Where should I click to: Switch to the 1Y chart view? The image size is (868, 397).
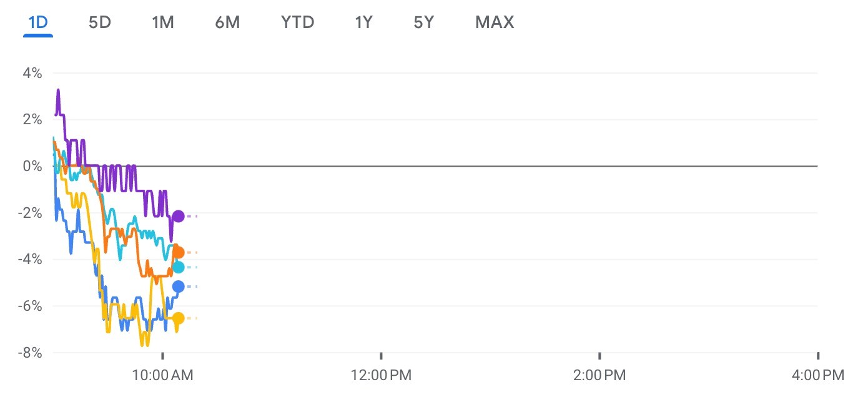coord(363,22)
